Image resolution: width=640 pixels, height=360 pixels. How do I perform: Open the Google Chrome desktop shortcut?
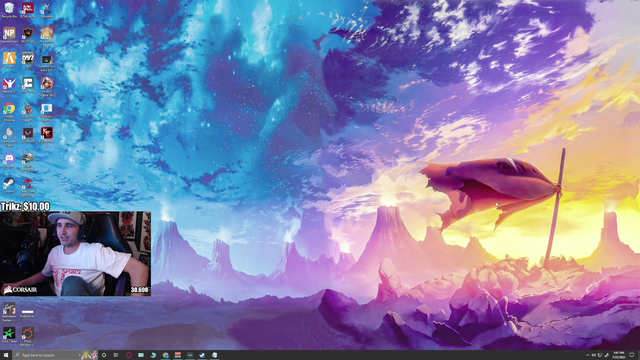pos(9,110)
